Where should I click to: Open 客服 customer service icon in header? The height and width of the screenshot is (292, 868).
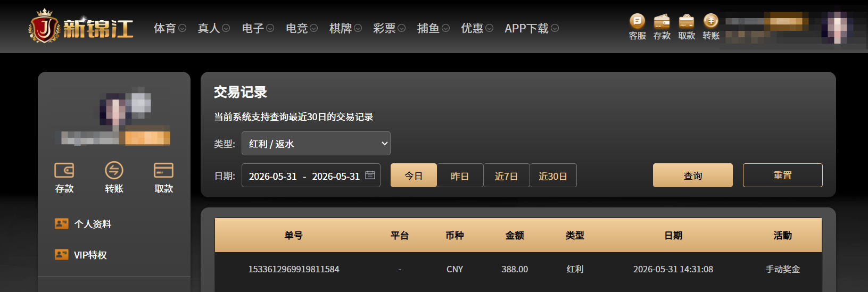[x=637, y=21]
